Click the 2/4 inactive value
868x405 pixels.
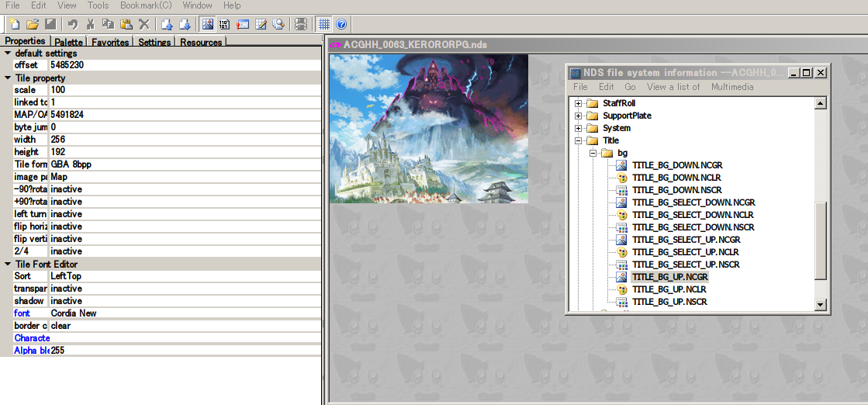click(x=185, y=251)
